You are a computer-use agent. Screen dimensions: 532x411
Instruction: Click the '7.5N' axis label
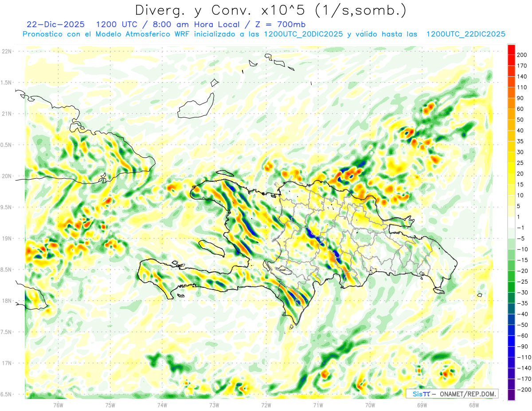(7, 332)
